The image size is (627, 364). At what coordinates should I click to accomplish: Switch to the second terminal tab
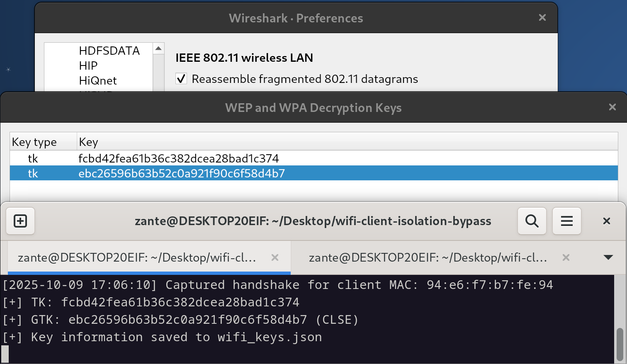[427, 257]
